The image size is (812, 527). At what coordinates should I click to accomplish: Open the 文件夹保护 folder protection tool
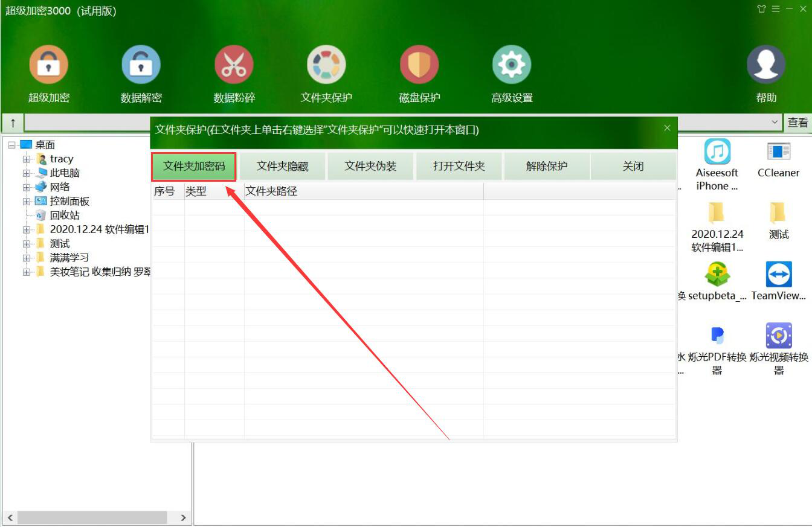pyautogui.click(x=326, y=74)
